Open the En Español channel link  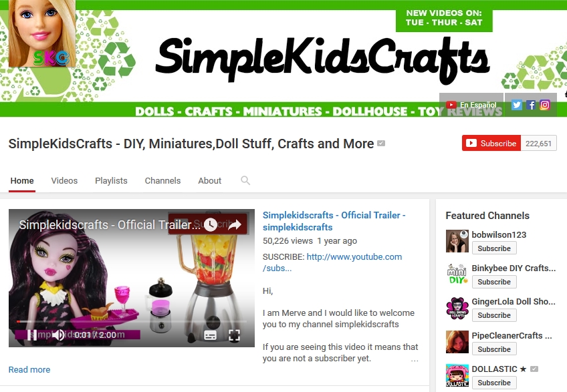[471, 105]
